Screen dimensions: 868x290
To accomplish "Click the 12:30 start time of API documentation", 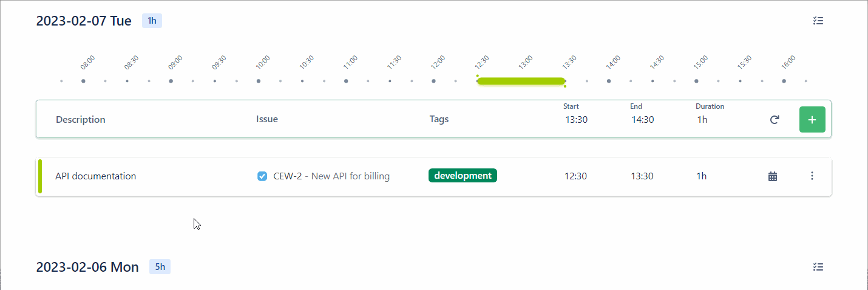I will 575,176.
